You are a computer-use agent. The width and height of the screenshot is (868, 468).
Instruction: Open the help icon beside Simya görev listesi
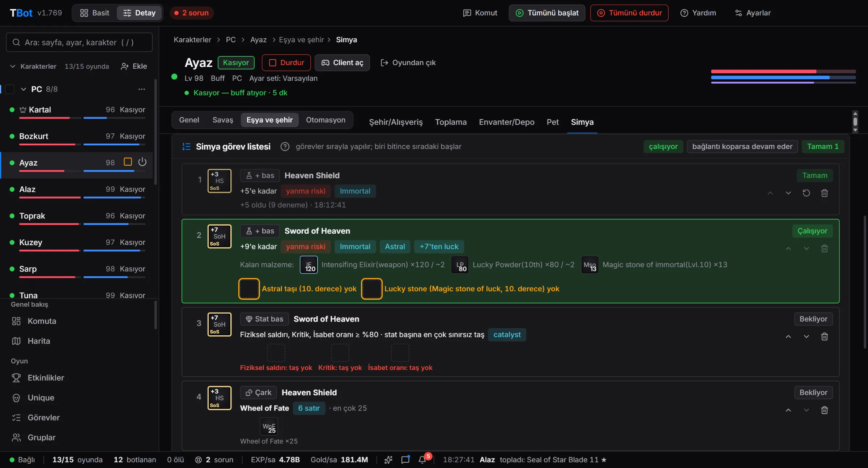coord(285,146)
